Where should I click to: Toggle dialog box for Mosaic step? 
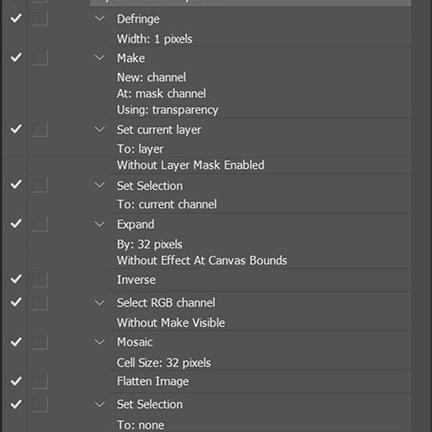pyautogui.click(x=40, y=342)
